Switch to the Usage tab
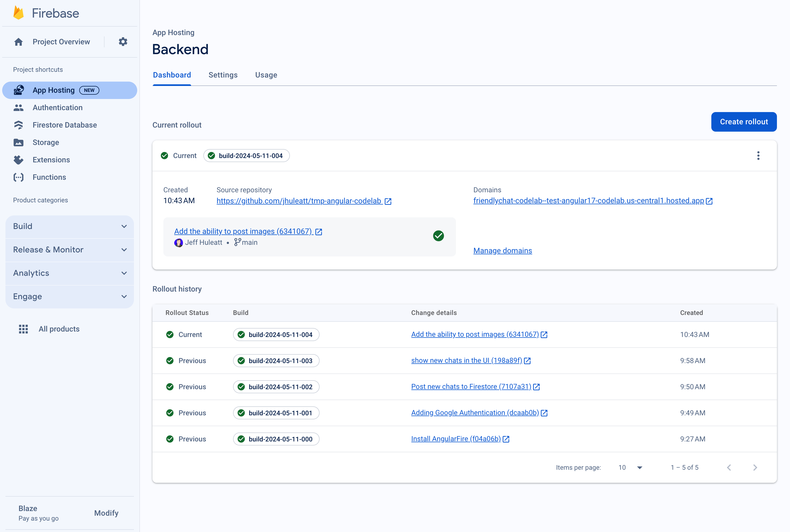The width and height of the screenshot is (790, 532). 266,75
